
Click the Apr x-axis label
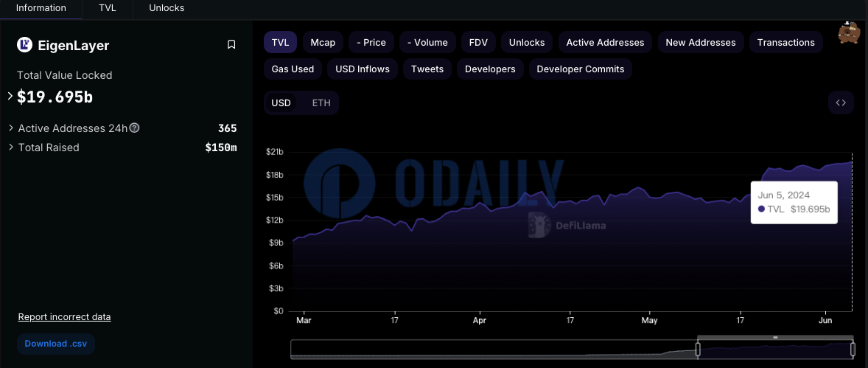[480, 320]
